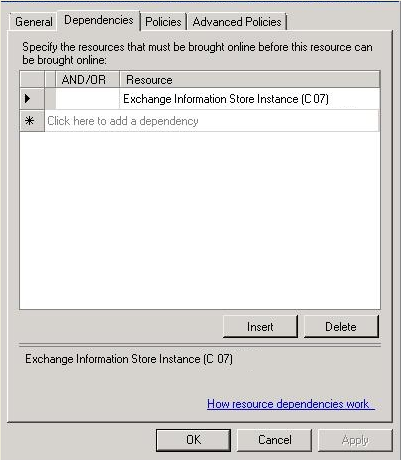Viewport: 401px width, 460px height.
Task: Confirm with the OK button
Action: pyautogui.click(x=193, y=440)
